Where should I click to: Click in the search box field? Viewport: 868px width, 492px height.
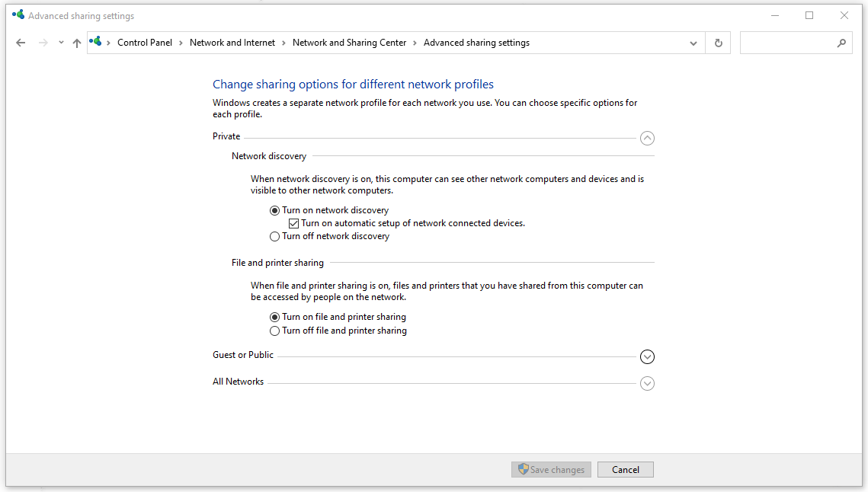click(789, 43)
